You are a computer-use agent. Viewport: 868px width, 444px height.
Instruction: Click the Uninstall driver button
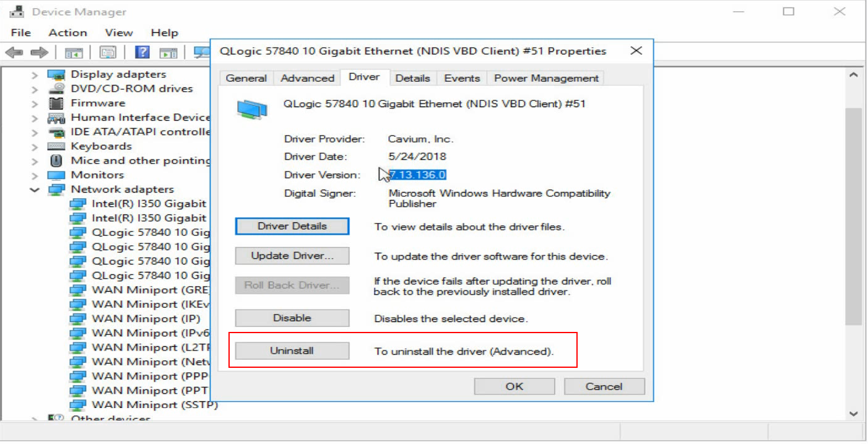pyautogui.click(x=292, y=350)
